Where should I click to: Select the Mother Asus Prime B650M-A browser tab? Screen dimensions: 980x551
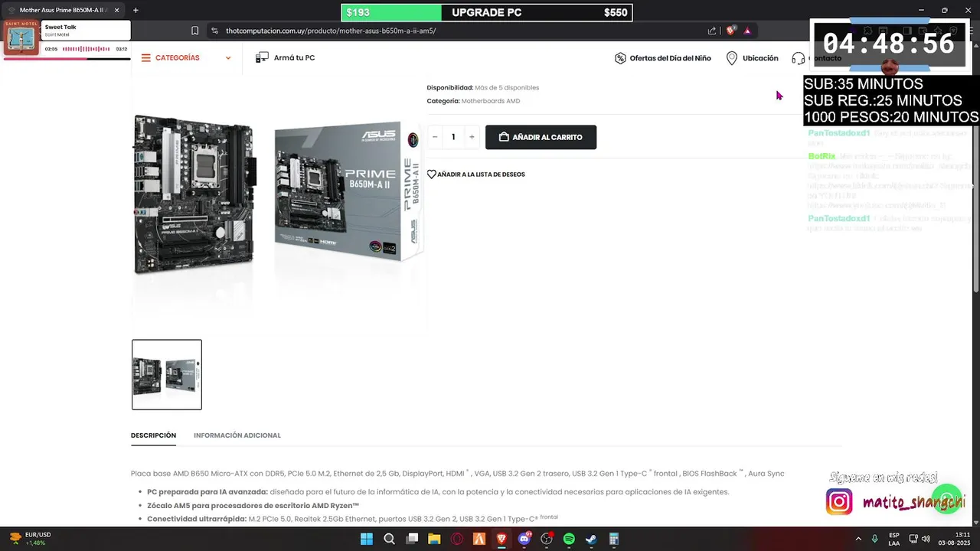(61, 10)
